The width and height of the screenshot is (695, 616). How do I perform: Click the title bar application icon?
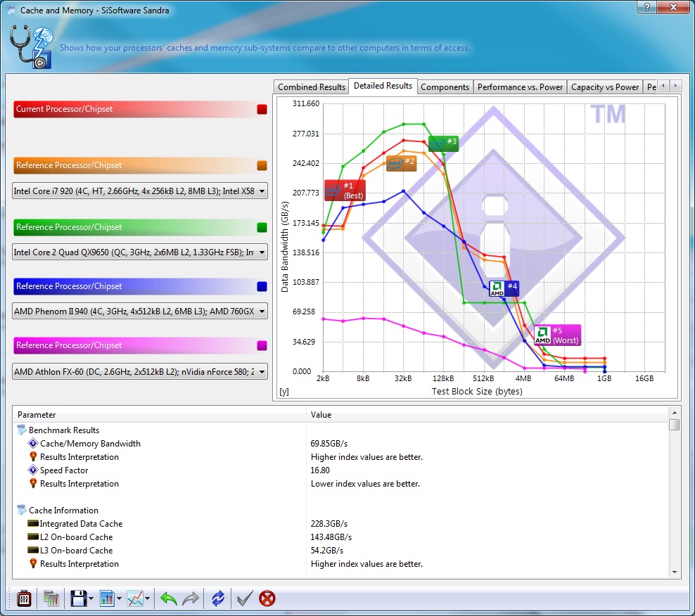(x=11, y=10)
